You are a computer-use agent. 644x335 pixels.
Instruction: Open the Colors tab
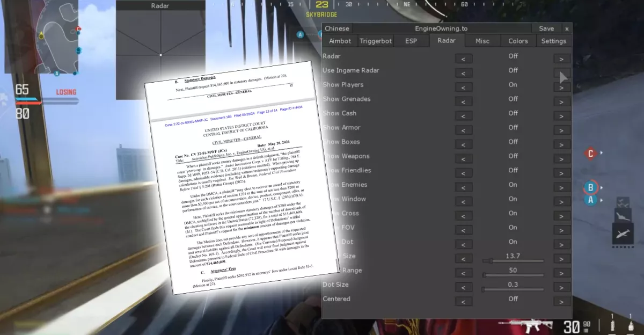tap(518, 41)
